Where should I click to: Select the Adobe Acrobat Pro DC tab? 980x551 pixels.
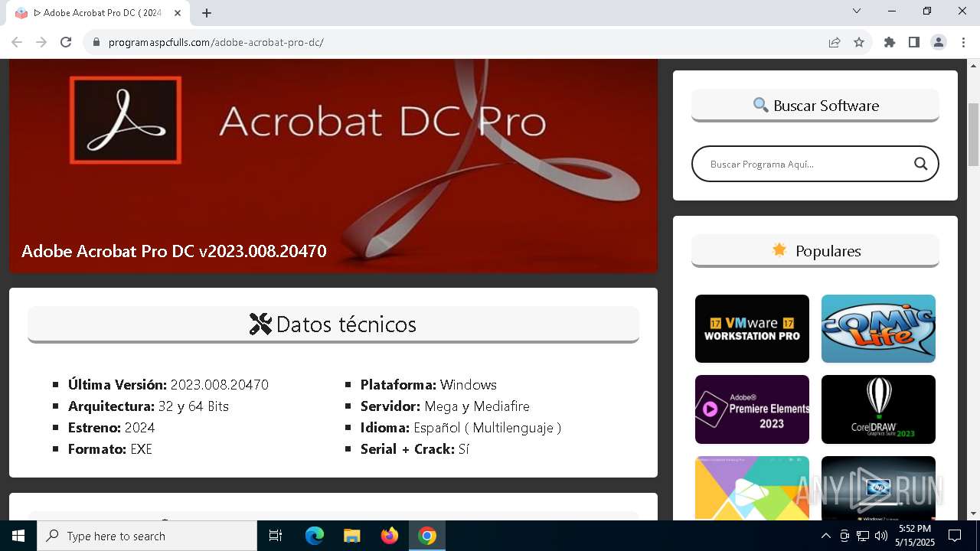point(98,13)
